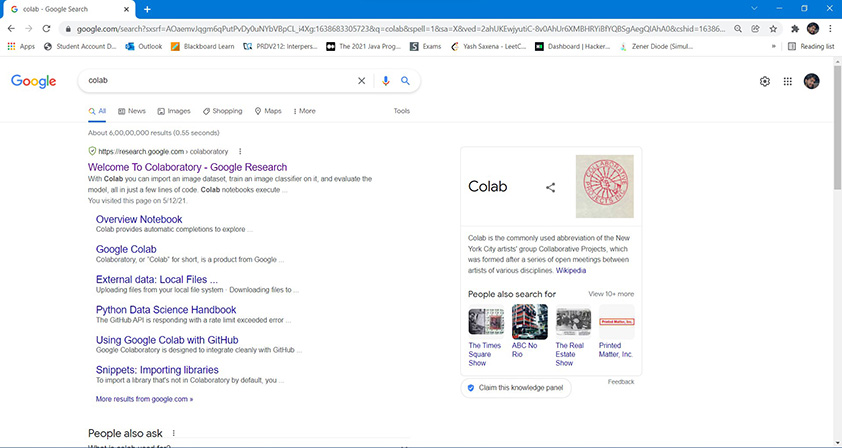Open the Tools options

tap(402, 111)
